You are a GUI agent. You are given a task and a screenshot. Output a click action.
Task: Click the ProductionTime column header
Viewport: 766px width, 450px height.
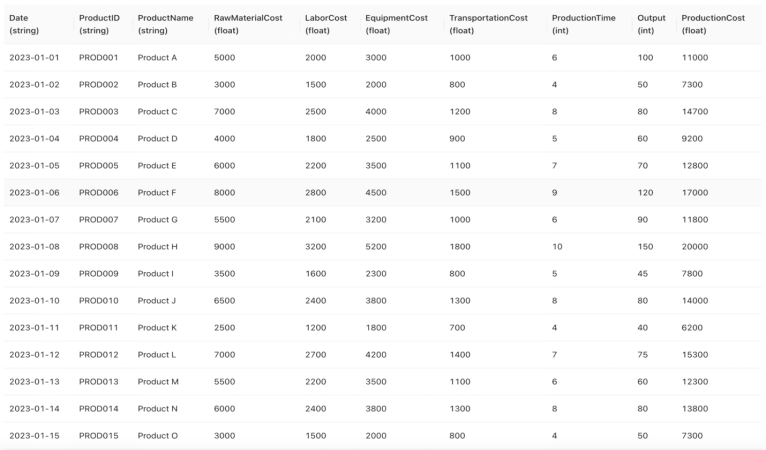(x=584, y=24)
